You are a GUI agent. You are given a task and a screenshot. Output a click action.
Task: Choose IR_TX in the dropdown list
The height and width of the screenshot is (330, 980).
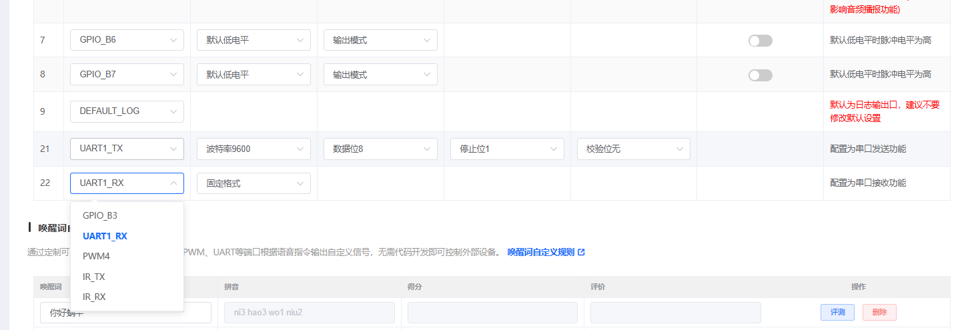click(x=127, y=277)
